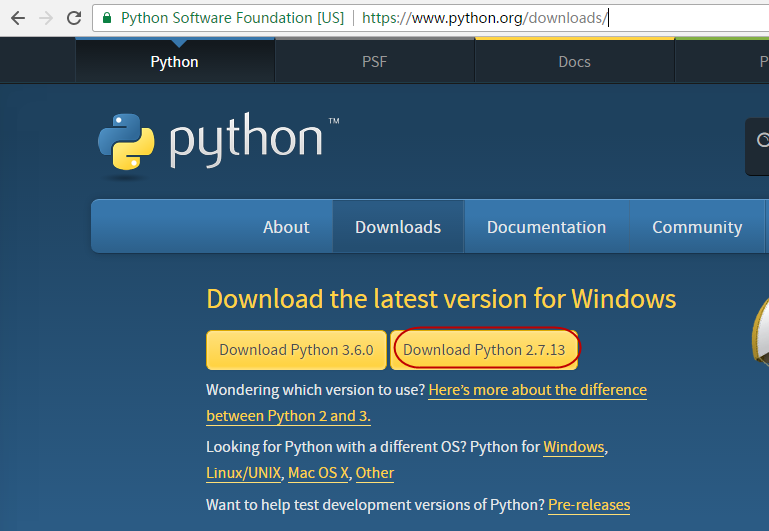Open the Pre-releases link
Screen dimensions: 769x531
coord(589,505)
